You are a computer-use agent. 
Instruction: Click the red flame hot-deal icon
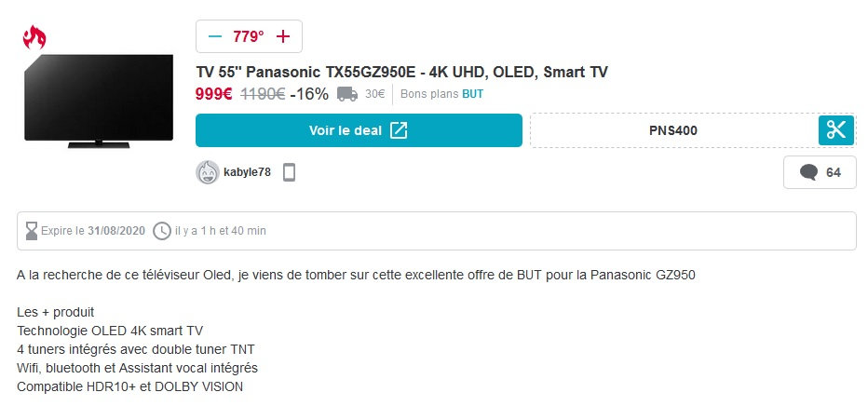tap(34, 38)
